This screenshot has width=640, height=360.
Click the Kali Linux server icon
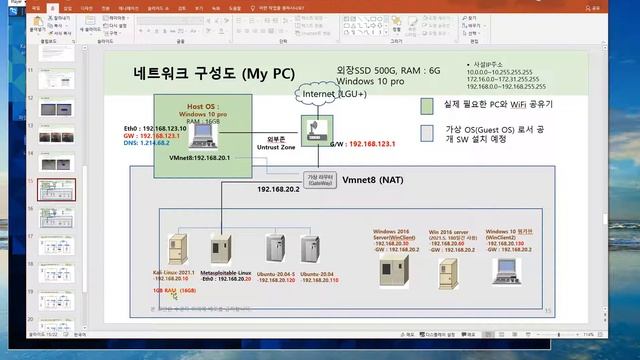(178, 249)
